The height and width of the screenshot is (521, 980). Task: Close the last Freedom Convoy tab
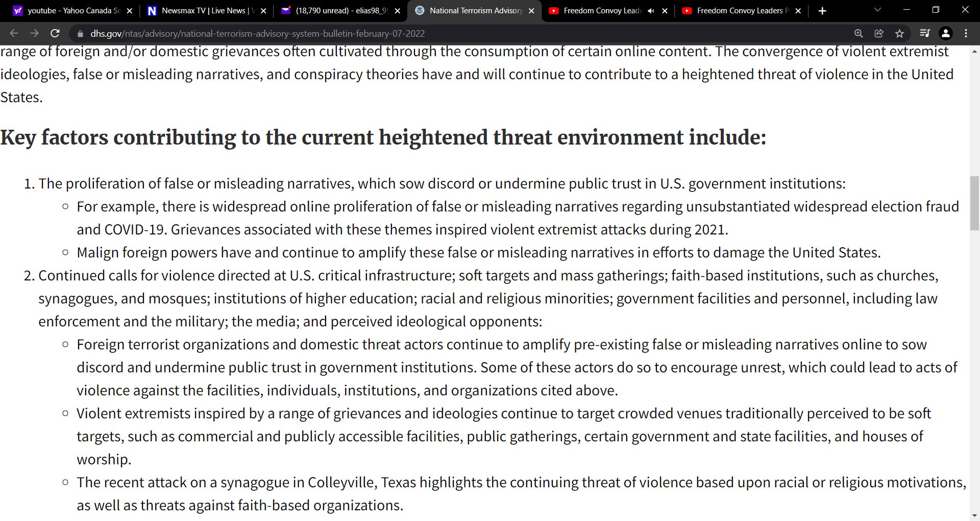coord(798,11)
